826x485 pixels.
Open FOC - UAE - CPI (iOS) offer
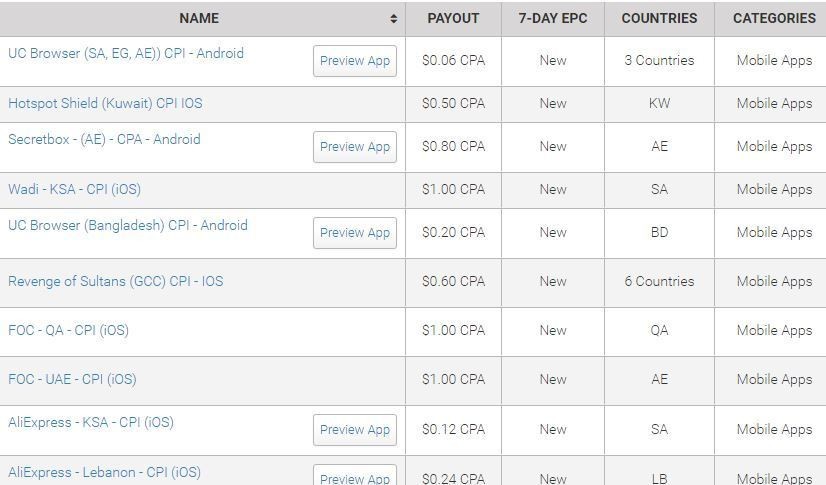[72, 379]
